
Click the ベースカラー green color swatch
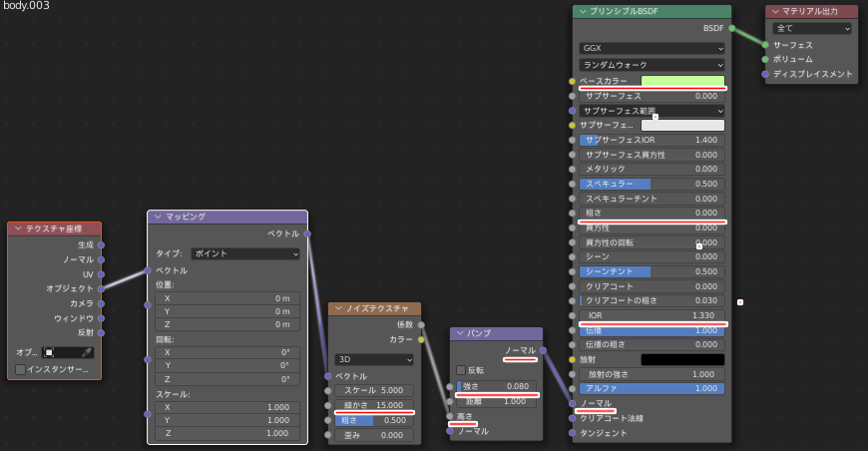pyautogui.click(x=682, y=81)
